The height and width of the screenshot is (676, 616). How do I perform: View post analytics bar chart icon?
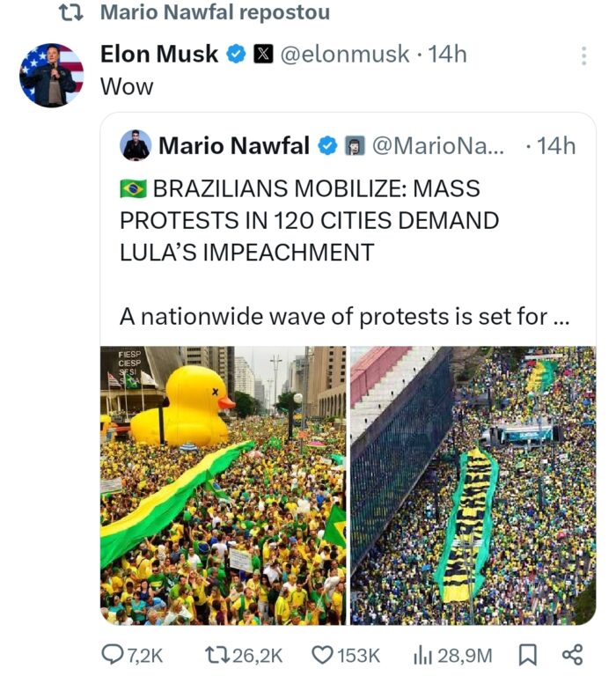click(x=422, y=654)
